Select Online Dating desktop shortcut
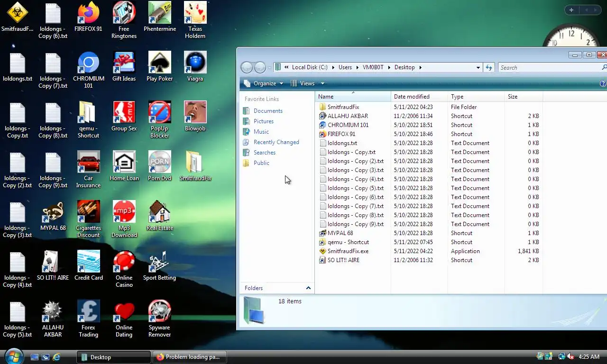The image size is (607, 364). click(124, 319)
